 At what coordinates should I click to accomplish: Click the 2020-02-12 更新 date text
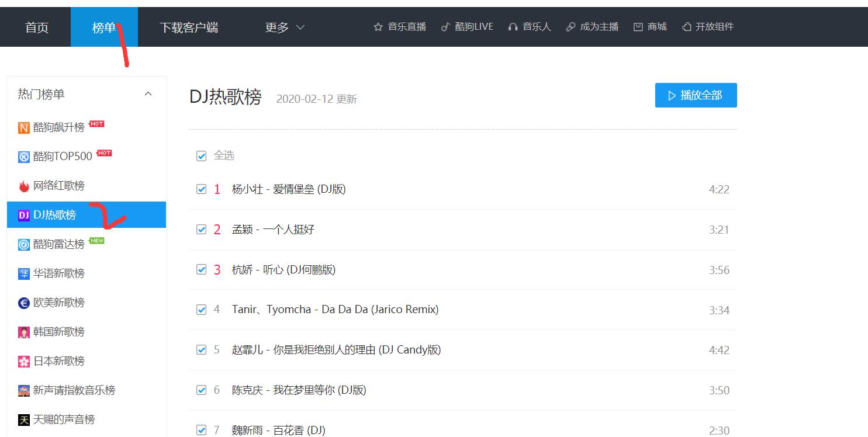point(316,99)
